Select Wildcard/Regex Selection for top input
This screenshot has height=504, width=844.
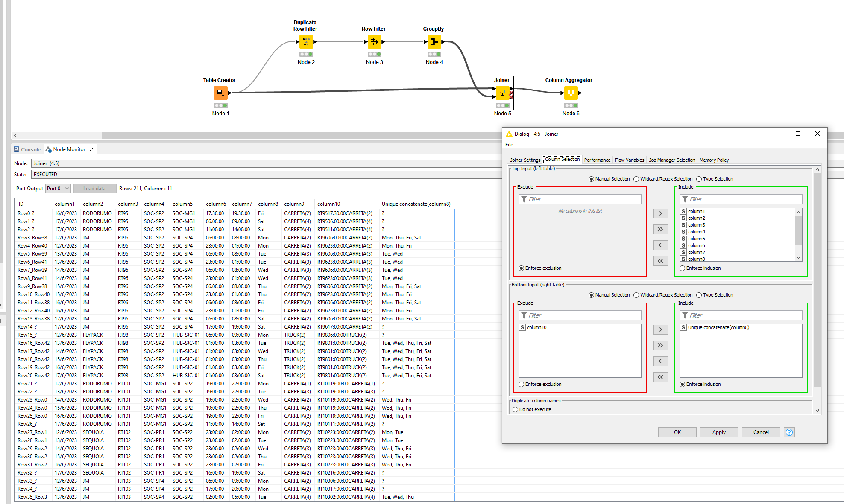636,179
